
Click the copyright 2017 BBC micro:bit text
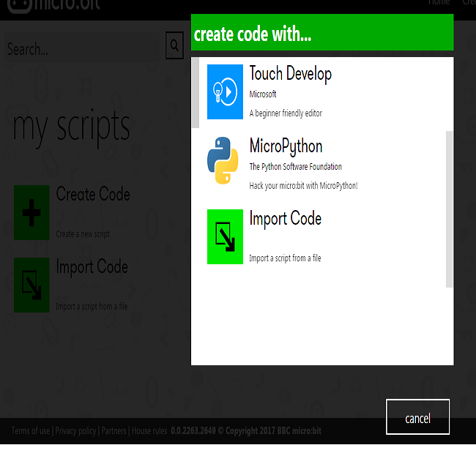coord(269,431)
